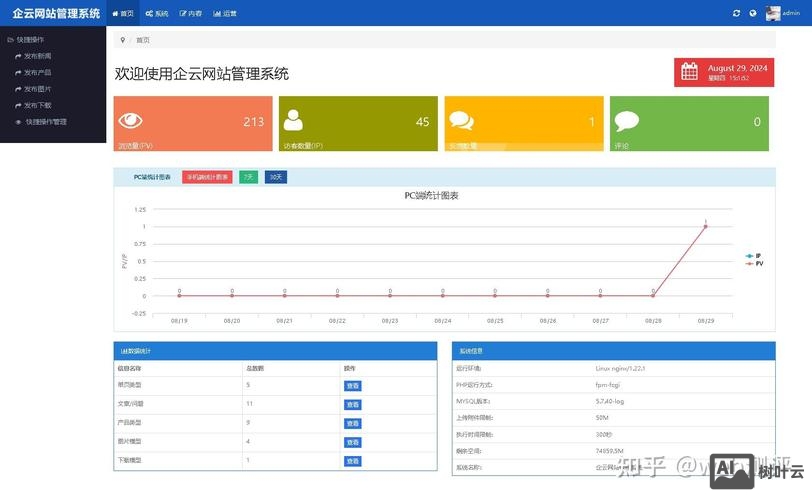This screenshot has height=500, width=812.
Task: Click the 系统信息 panel header
Action: [614, 351]
